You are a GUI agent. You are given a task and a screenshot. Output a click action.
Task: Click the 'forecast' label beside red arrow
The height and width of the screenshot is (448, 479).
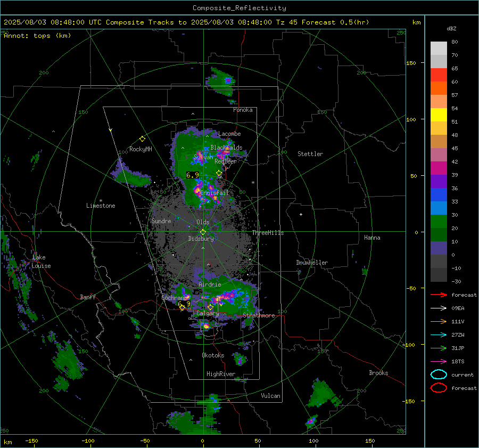(x=464, y=295)
